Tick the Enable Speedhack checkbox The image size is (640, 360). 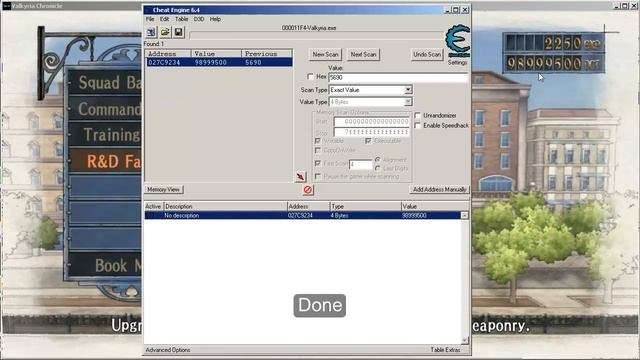click(x=418, y=125)
